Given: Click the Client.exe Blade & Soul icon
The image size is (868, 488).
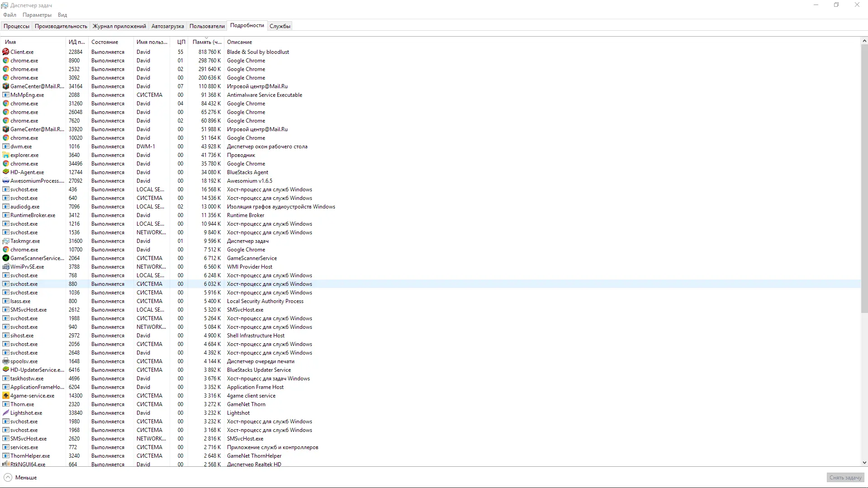Looking at the screenshot, I should tap(6, 52).
